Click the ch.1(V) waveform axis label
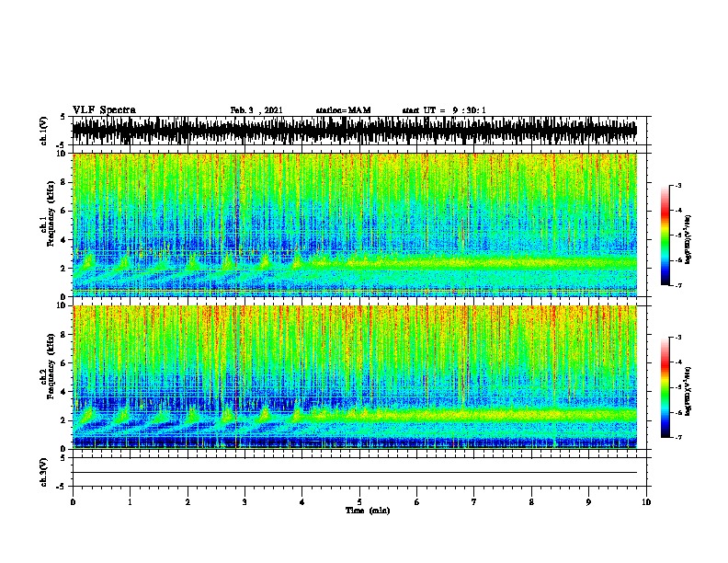728x563 pixels. [44, 131]
